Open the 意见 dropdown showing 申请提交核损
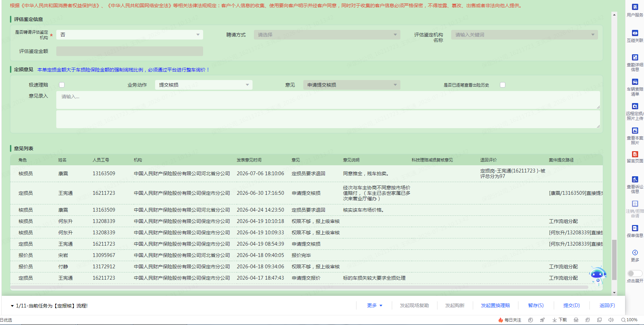Viewport: 644px width, 325px height. coord(352,85)
